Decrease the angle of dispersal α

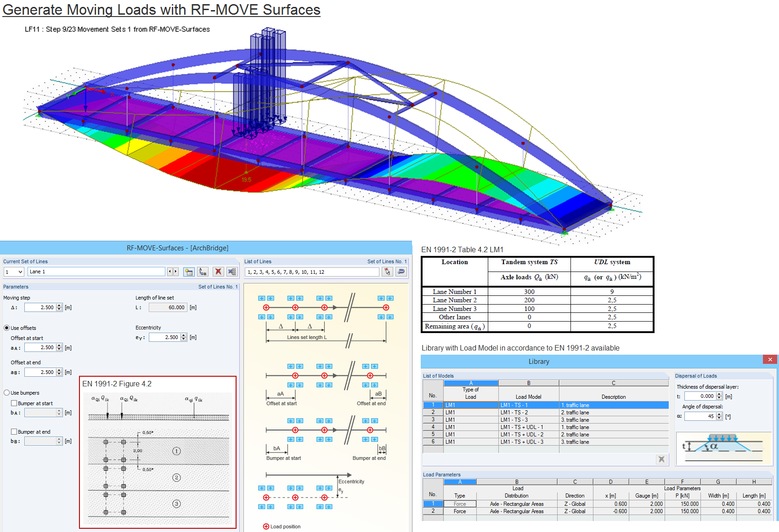click(x=719, y=419)
